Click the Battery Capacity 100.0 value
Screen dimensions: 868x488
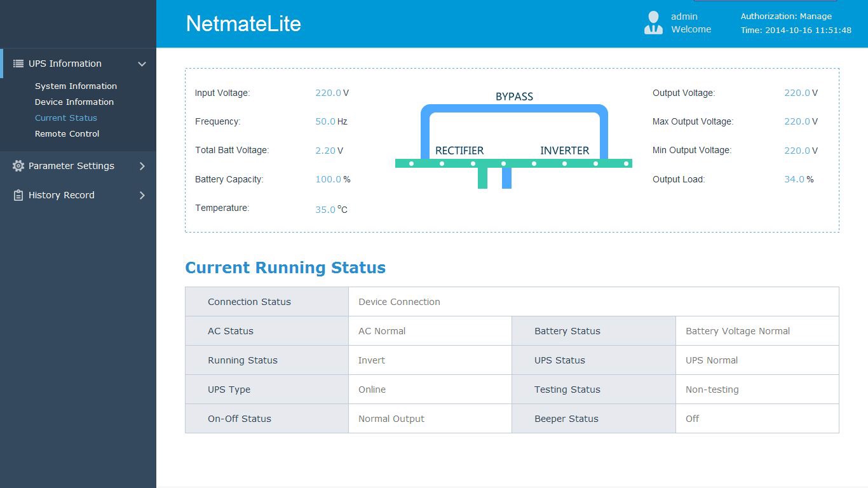pos(328,179)
